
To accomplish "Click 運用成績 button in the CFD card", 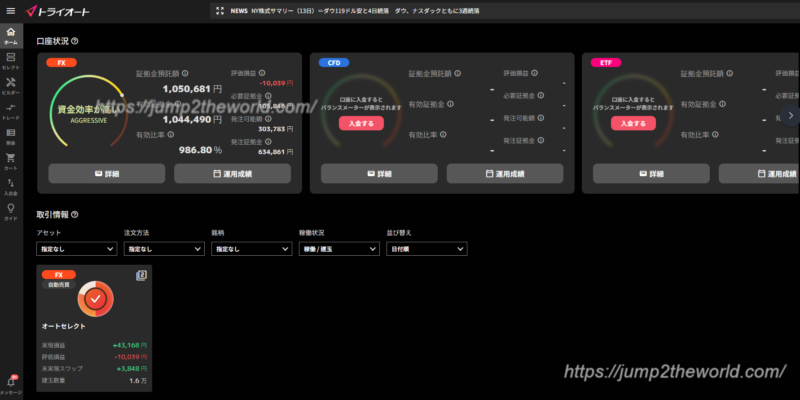I will tap(505, 174).
